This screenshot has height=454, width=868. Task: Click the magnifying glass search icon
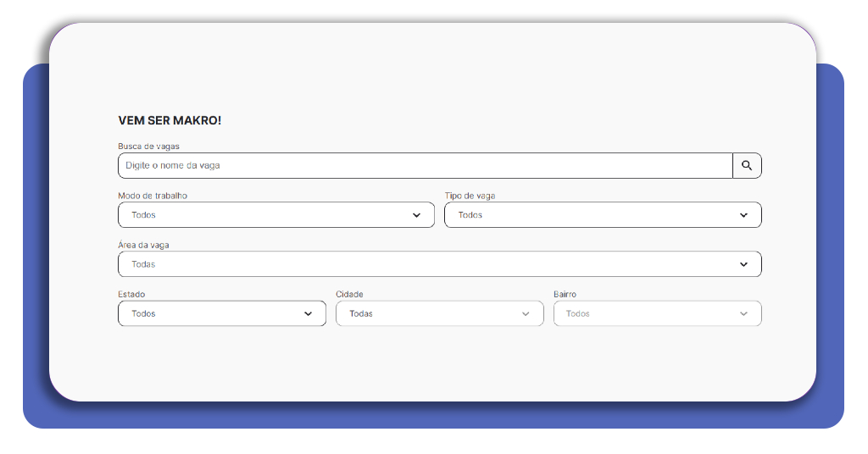(x=747, y=165)
